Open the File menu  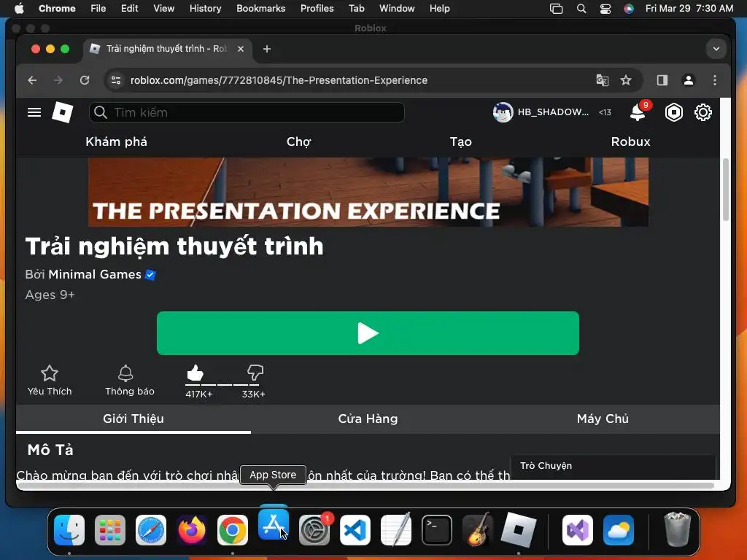(x=98, y=8)
